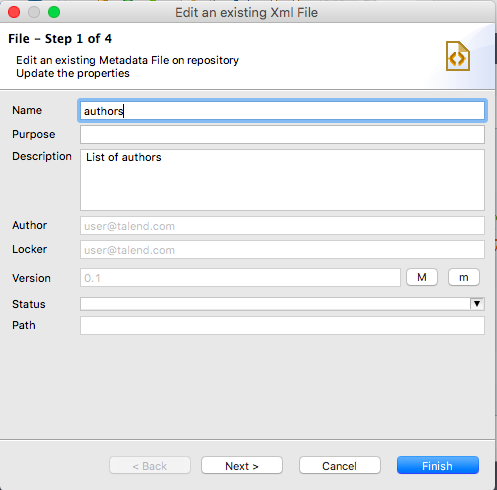This screenshot has height=490, width=497.
Task: Click the gray minimize window button
Action: click(x=34, y=12)
